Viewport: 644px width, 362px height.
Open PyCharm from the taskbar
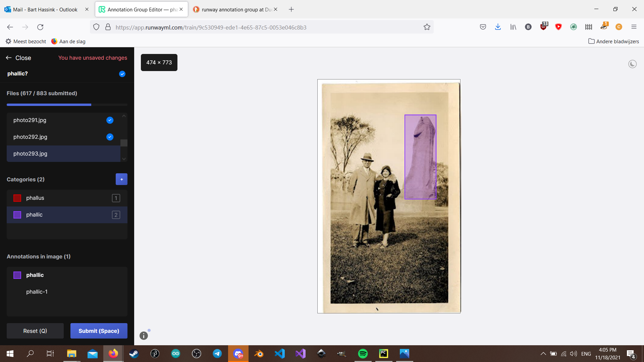(x=384, y=354)
